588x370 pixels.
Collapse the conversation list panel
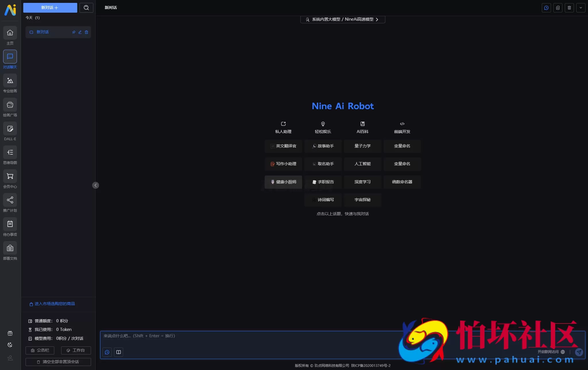pos(96,185)
